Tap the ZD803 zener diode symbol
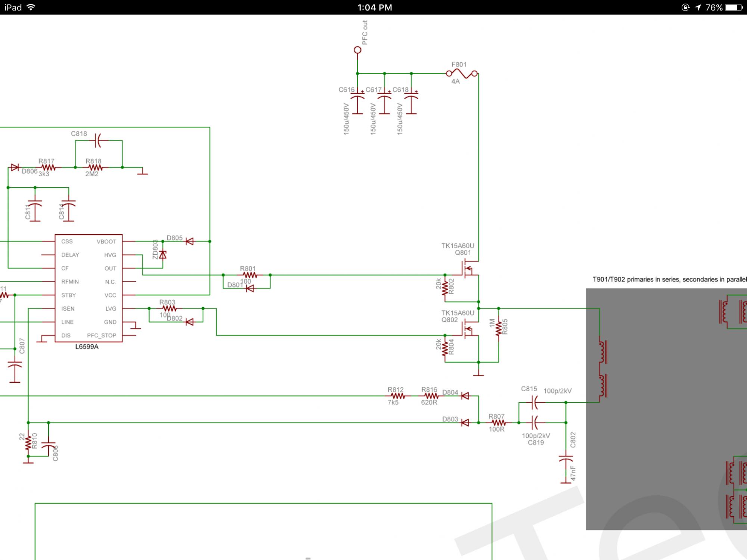This screenshot has height=560, width=747. tap(162, 255)
